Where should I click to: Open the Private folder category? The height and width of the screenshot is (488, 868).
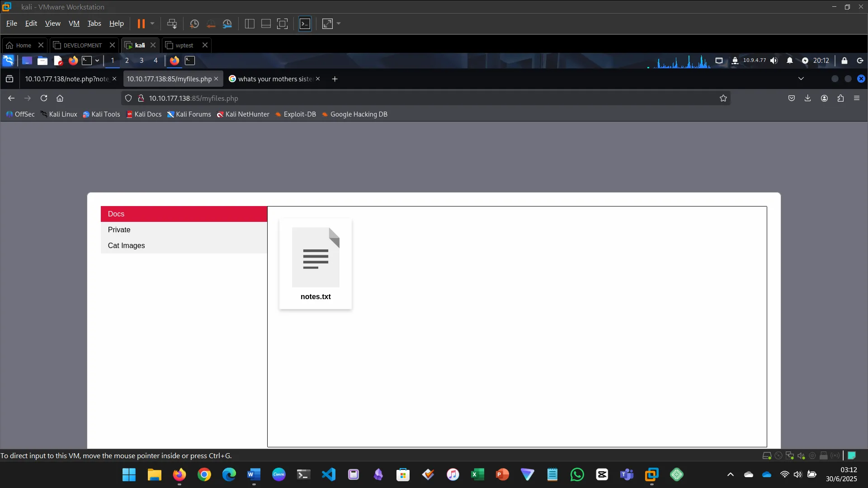coord(119,230)
